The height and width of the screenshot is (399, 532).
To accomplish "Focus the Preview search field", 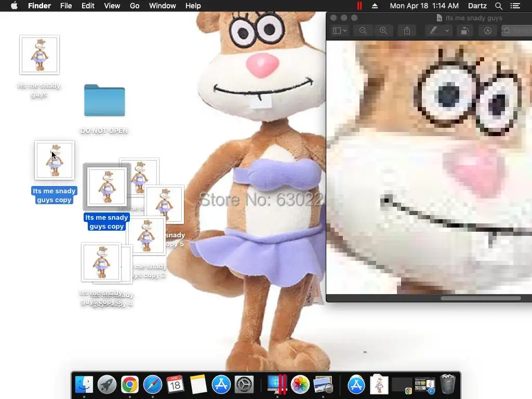I will coord(517,31).
